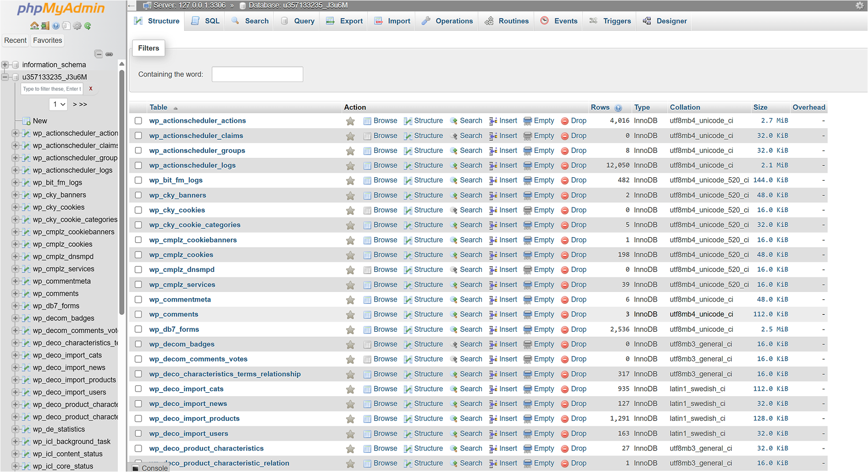The image size is (868, 472).
Task: Collapse all navigation tree items icon
Action: 99,54
